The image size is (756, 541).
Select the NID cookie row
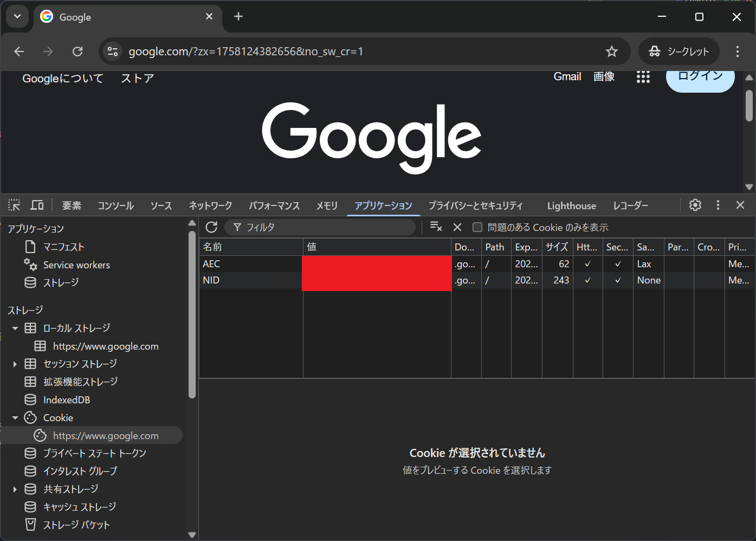476,280
